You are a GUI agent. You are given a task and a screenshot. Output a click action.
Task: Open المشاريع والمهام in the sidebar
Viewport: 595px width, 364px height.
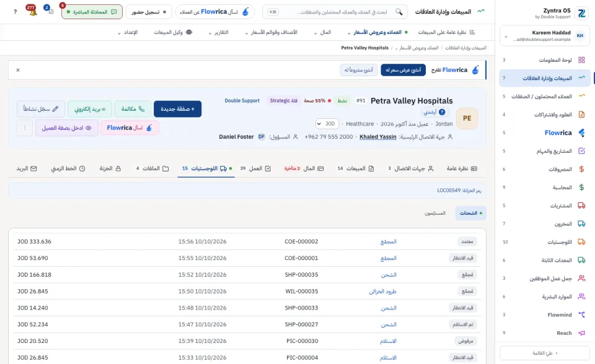coord(545,151)
